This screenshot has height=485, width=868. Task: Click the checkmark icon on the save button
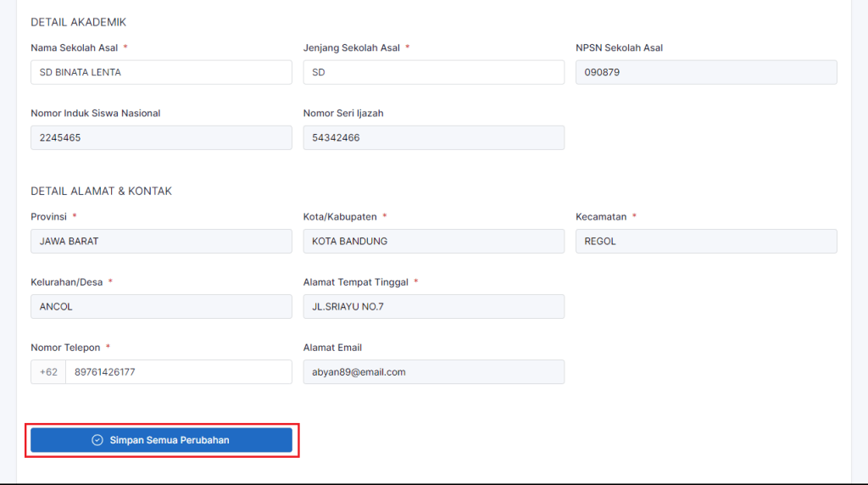coord(97,440)
